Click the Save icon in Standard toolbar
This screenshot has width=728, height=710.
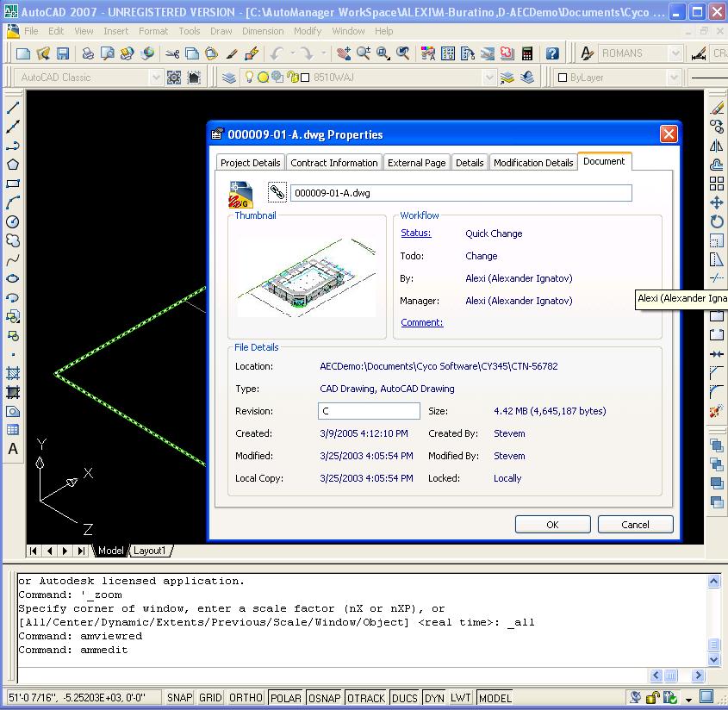[63, 53]
